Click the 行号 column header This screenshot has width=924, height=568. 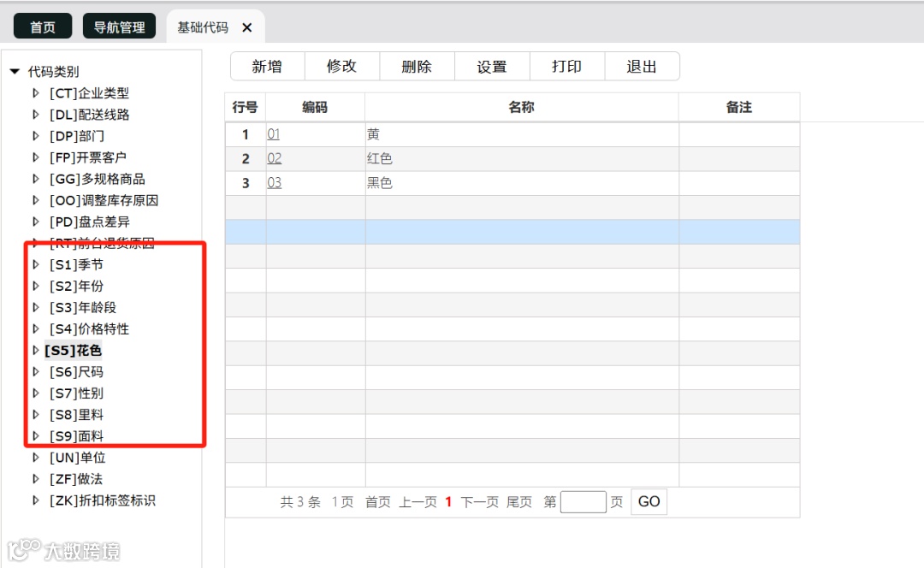tap(246, 107)
